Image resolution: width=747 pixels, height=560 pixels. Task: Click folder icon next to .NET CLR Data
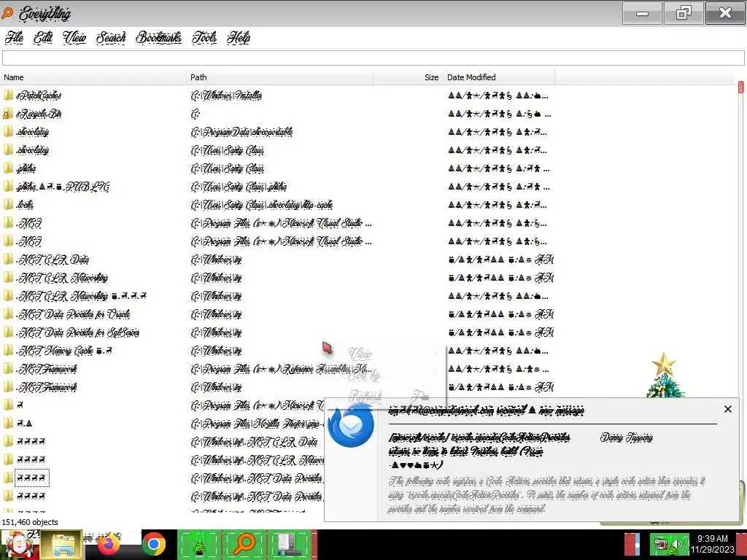(x=8, y=260)
